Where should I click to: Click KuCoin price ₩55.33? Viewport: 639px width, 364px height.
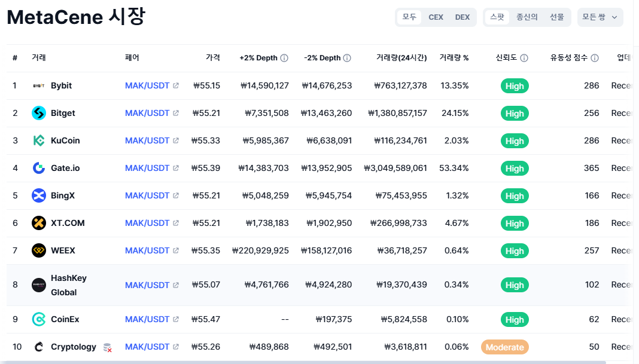coord(206,140)
